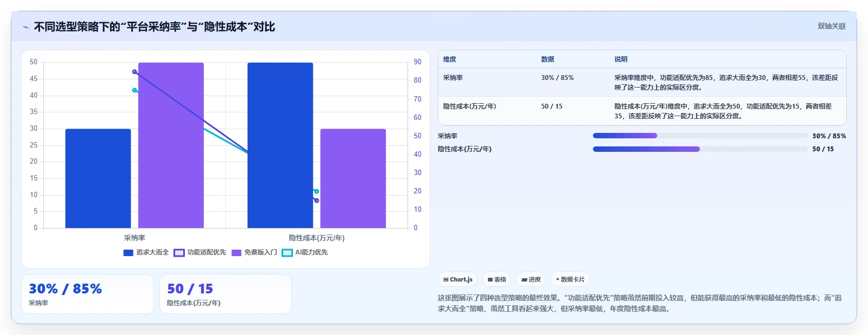Click the 30% / 85% table cell
868x335 pixels.
557,78
